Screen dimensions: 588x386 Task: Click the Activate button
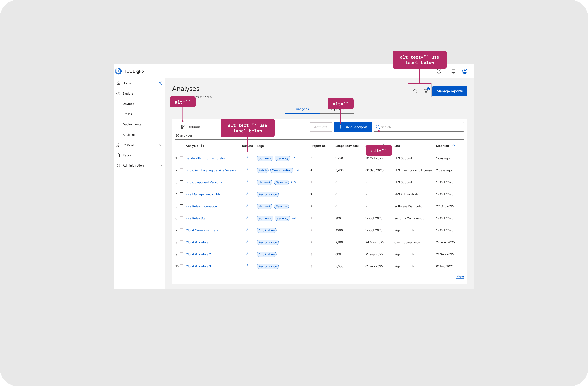(x=321, y=127)
